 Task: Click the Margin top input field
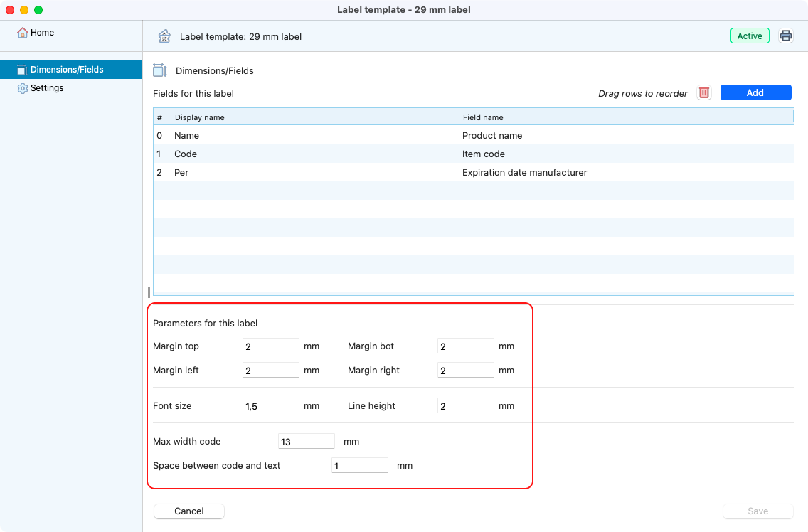[270, 346]
